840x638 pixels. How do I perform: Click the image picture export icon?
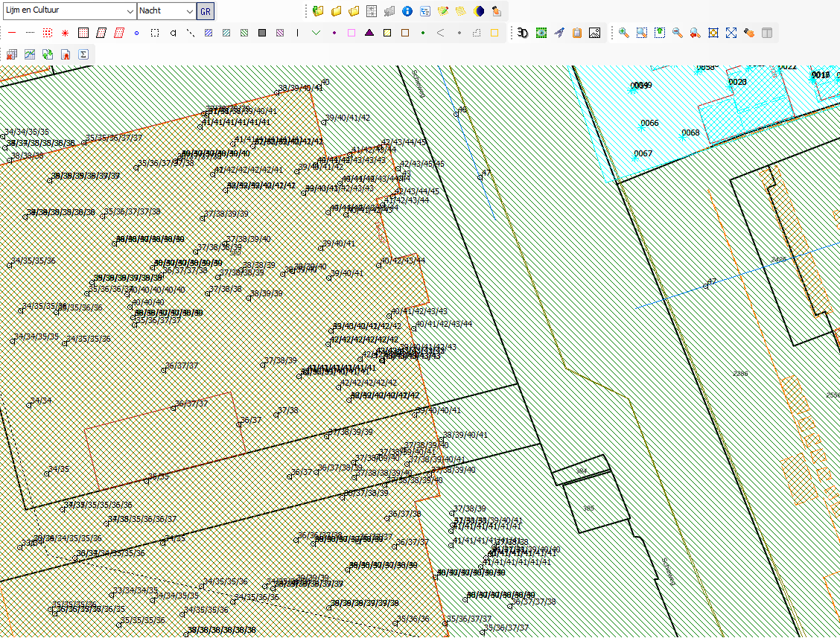(594, 33)
